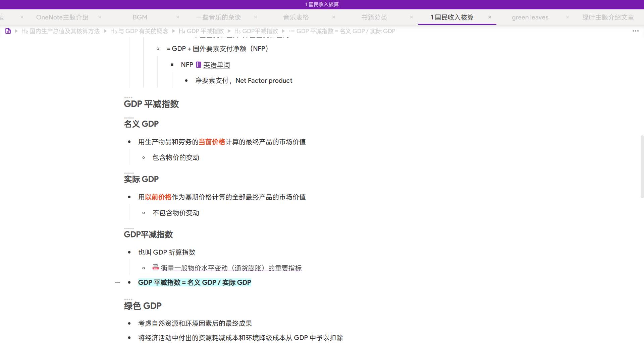This screenshot has width=644, height=345.
Task: Switch to the 书籍分类 tab
Action: 374,17
